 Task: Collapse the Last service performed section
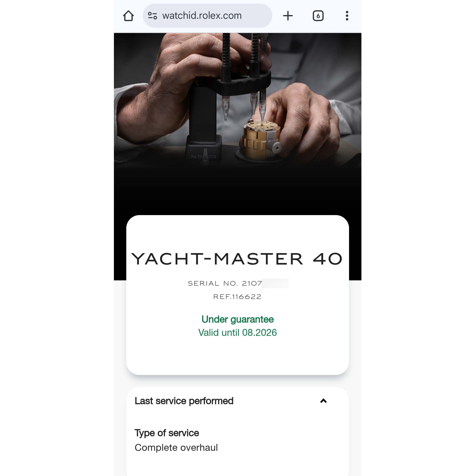[x=323, y=401]
